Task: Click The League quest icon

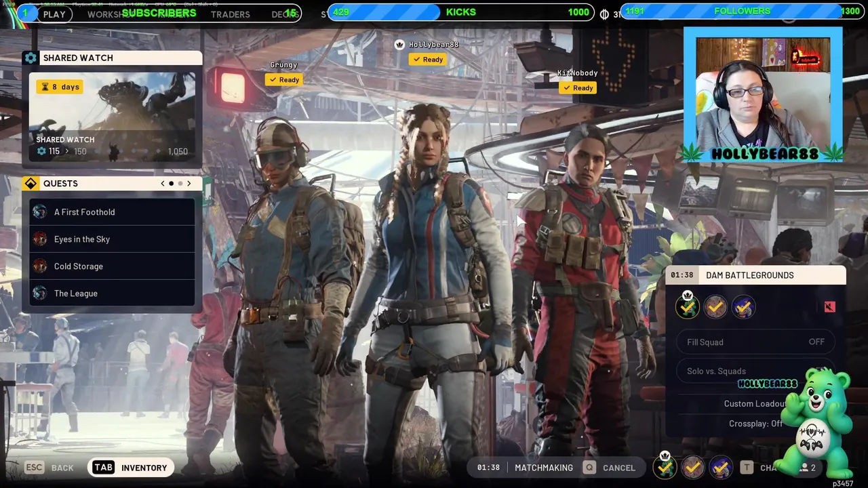Action: [x=40, y=293]
